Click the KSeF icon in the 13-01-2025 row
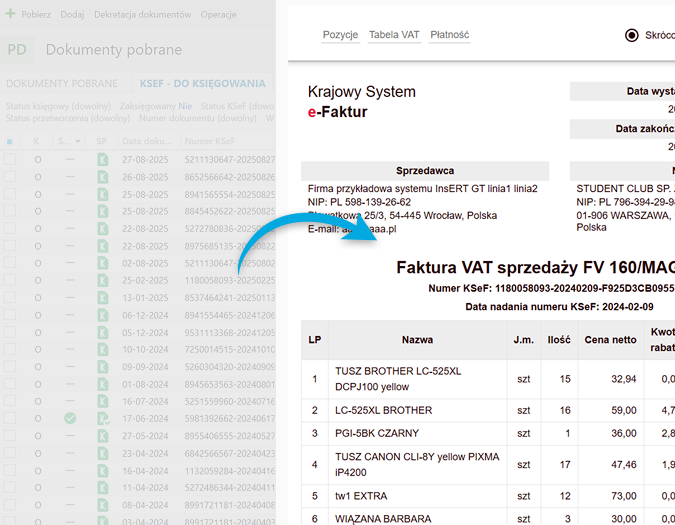 (102, 297)
